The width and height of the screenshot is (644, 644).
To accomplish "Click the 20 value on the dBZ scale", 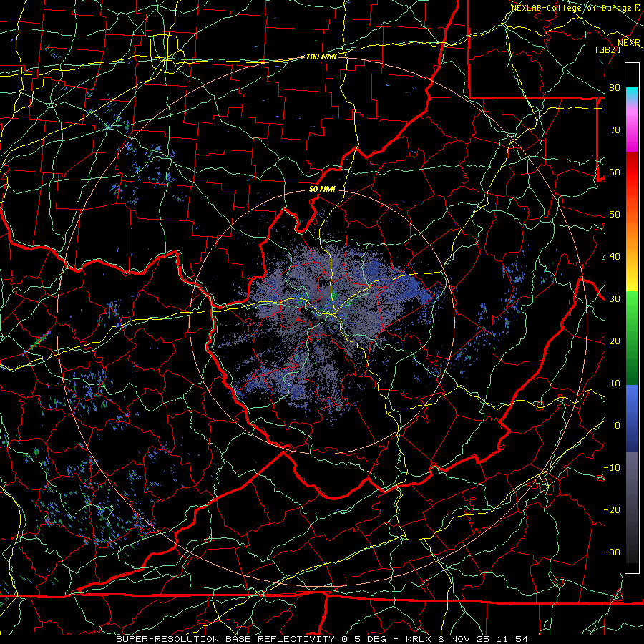I will tap(615, 341).
